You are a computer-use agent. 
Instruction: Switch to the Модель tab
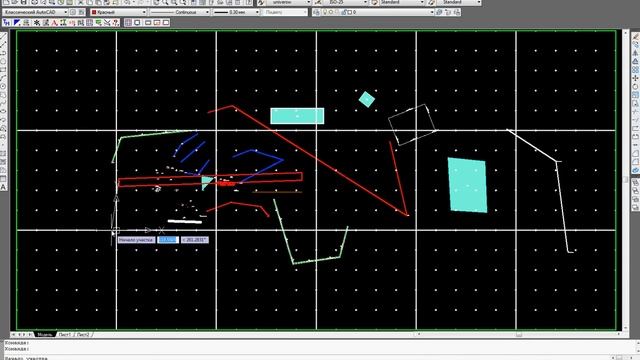(44, 335)
